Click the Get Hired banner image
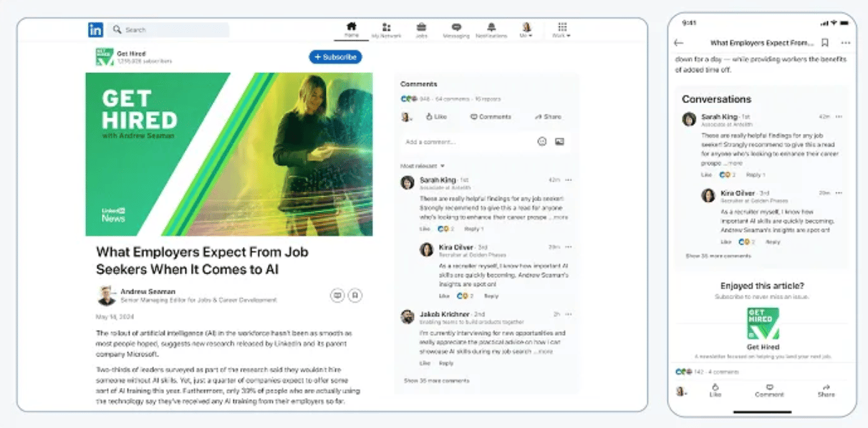The width and height of the screenshot is (868, 428). pos(229,154)
